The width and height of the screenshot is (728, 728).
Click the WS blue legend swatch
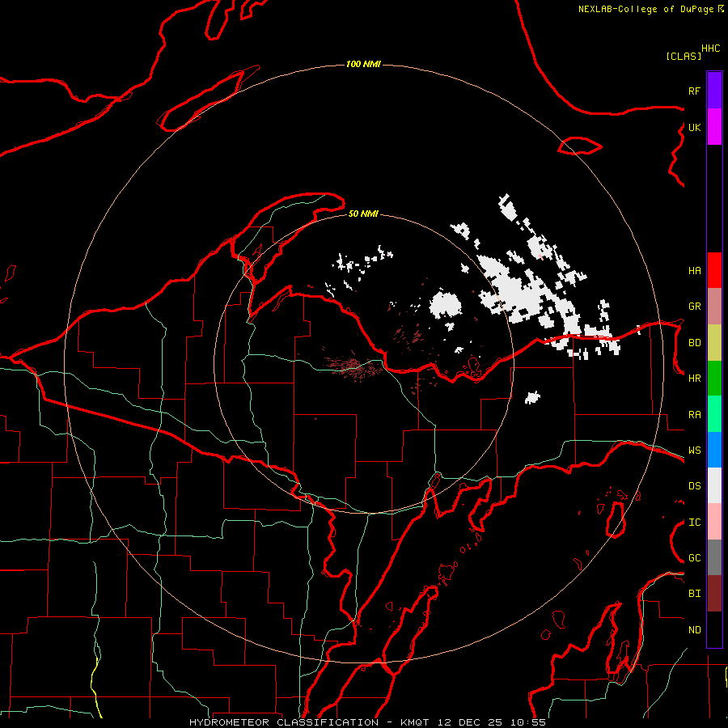(714, 450)
